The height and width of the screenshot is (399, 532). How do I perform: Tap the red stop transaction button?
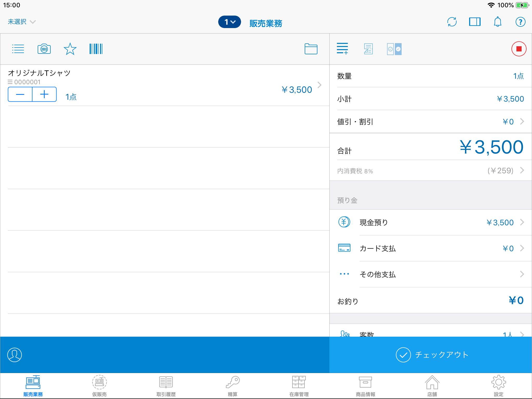519,49
